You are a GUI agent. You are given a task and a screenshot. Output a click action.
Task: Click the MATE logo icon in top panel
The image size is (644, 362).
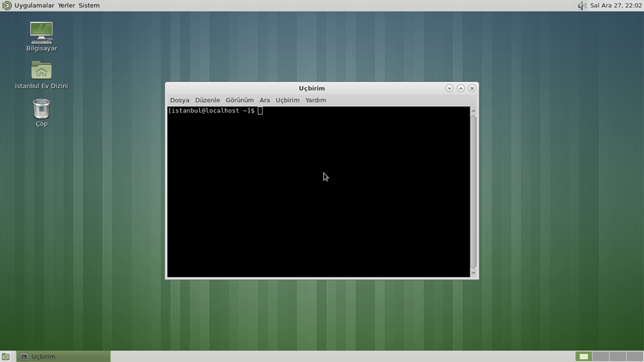point(7,5)
